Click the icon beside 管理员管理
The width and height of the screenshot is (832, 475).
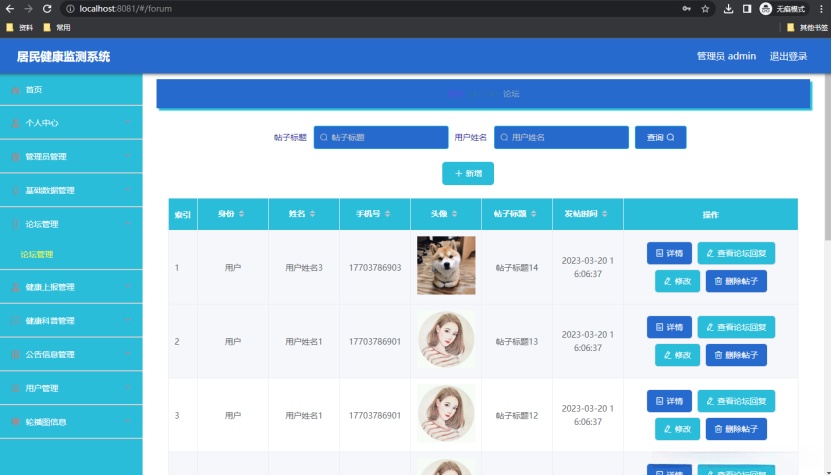point(16,157)
